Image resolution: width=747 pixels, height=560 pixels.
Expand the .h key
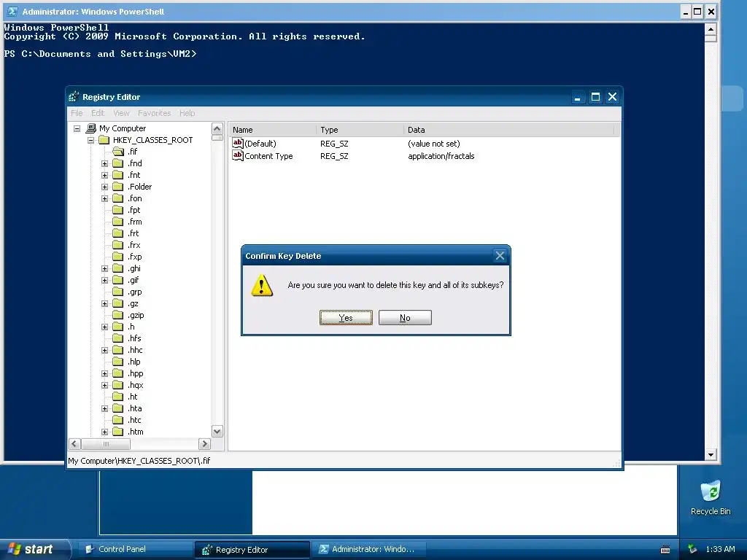[104, 327]
